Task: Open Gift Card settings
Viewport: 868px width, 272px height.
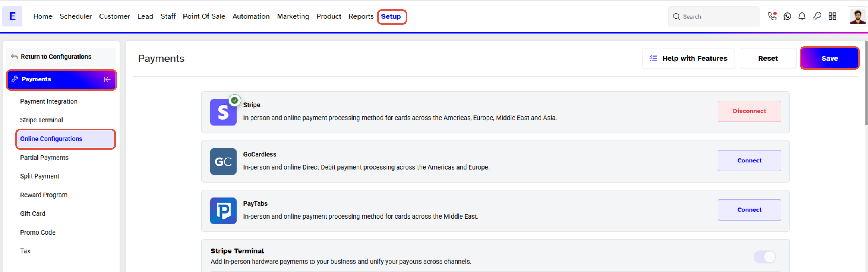Action: coord(33,214)
